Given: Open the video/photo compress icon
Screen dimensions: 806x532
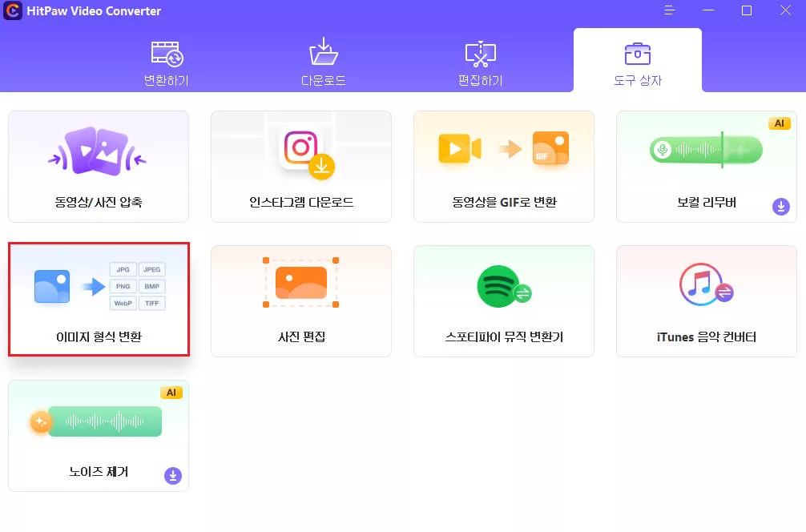Looking at the screenshot, I should point(98,151).
